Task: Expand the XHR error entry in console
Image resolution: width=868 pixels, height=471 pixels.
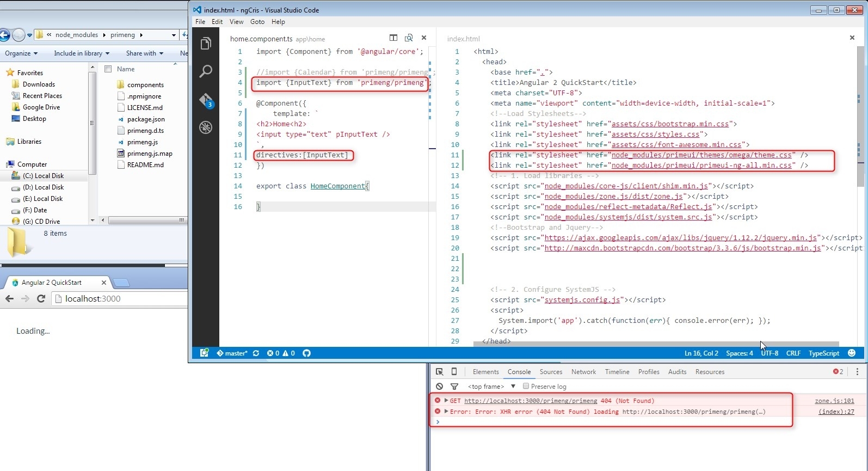Action: pyautogui.click(x=446, y=411)
